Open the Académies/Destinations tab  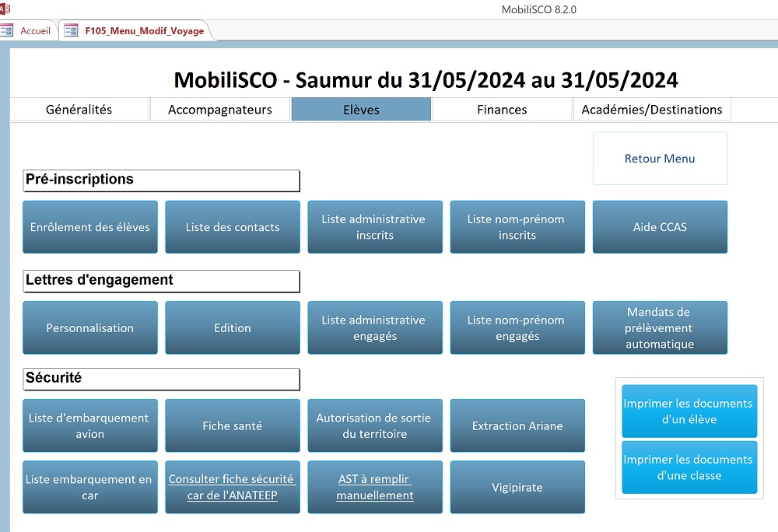coord(652,110)
